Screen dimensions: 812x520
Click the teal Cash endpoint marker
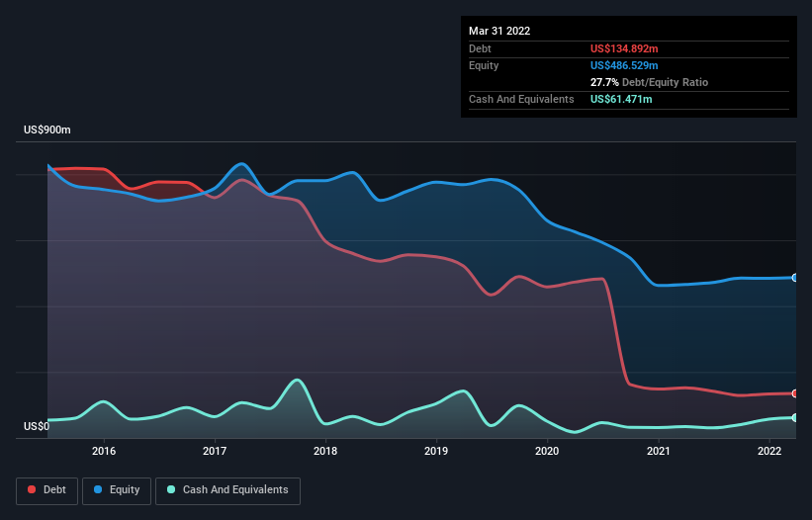795,417
